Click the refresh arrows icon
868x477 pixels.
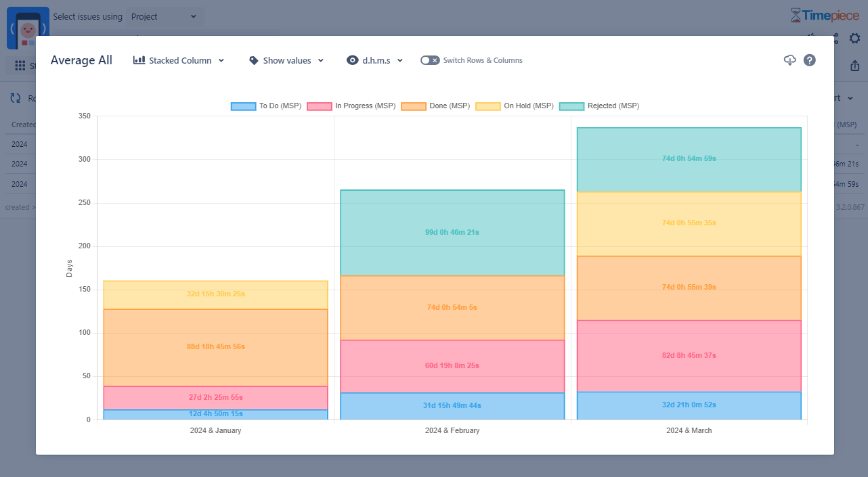pyautogui.click(x=15, y=98)
